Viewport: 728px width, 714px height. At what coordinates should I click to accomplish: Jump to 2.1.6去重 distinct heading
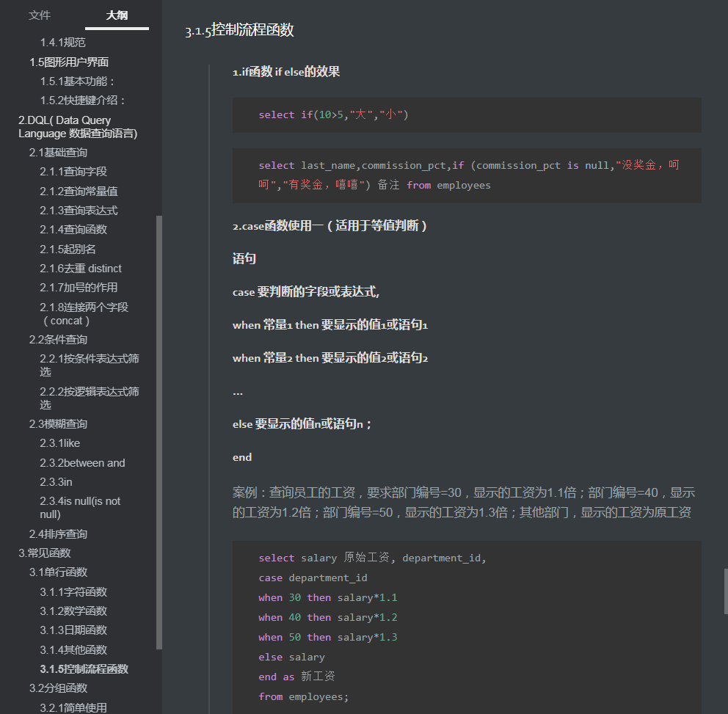click(x=81, y=269)
